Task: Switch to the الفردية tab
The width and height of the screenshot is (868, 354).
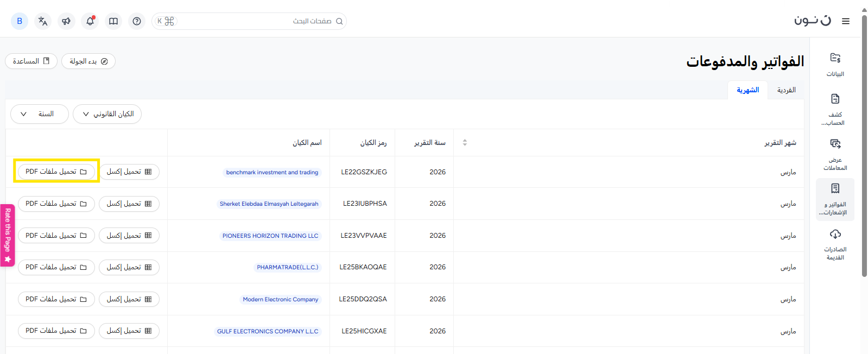Action: (x=786, y=90)
